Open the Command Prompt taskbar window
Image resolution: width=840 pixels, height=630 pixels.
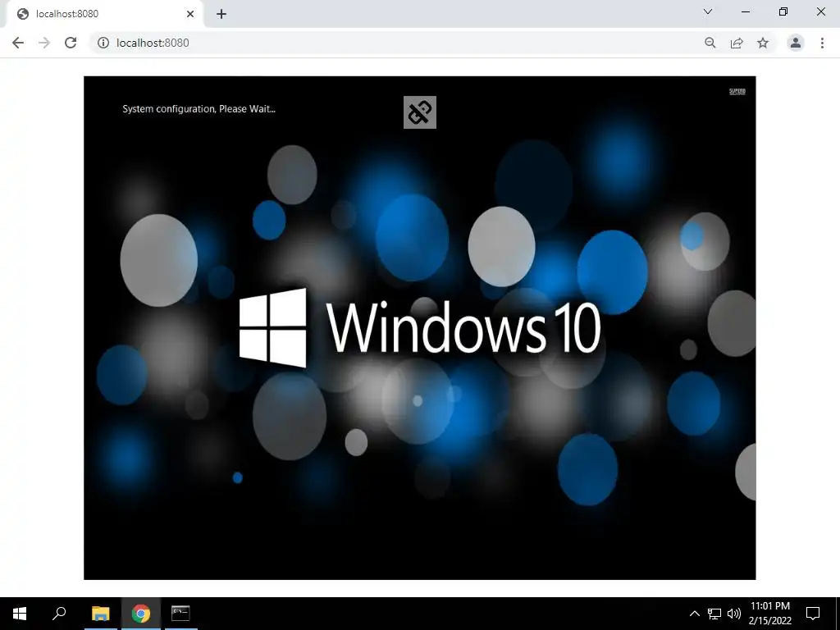click(180, 614)
